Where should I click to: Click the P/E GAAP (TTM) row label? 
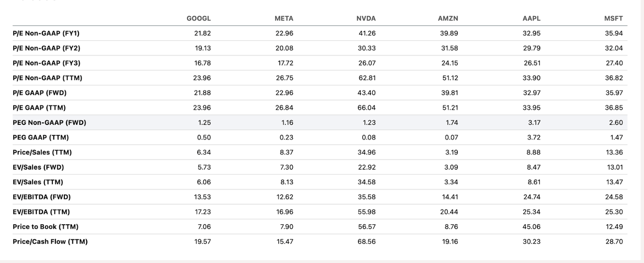(39, 108)
